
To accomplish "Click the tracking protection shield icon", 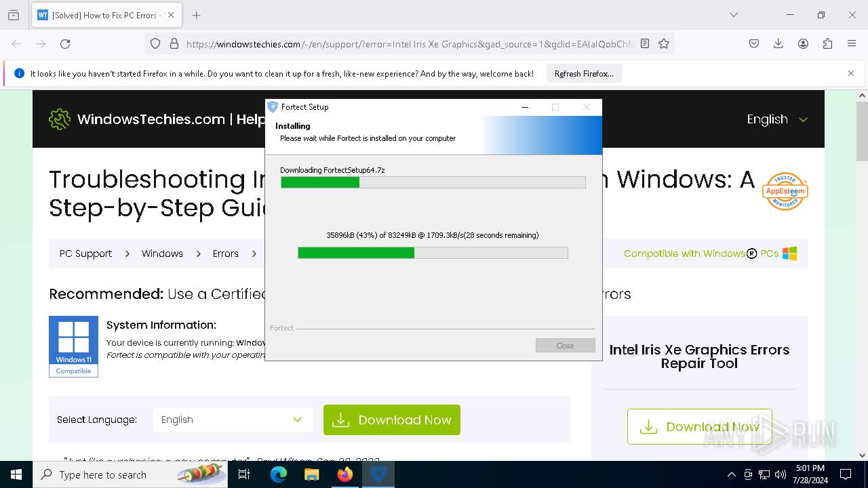I will pos(155,43).
